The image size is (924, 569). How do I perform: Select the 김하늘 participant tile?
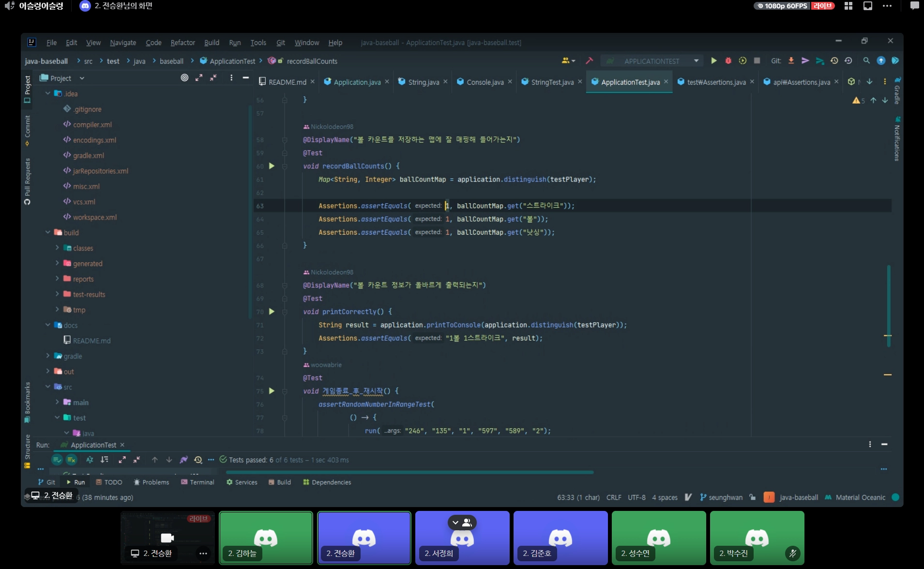click(266, 538)
